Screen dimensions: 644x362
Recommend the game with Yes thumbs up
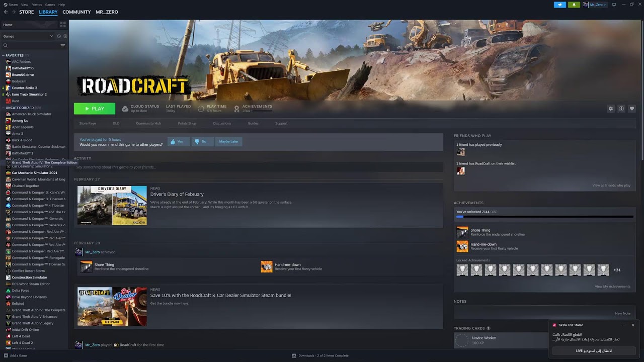(179, 142)
